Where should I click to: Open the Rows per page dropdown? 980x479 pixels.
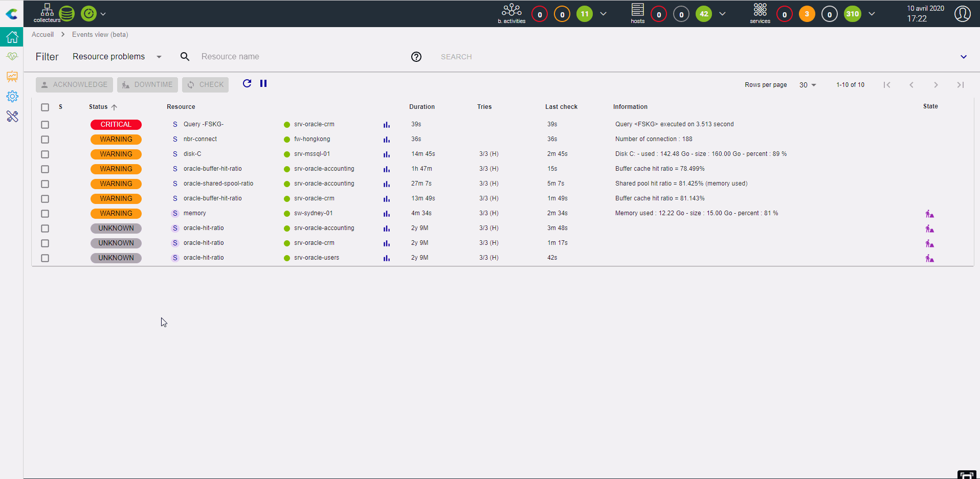click(808, 85)
